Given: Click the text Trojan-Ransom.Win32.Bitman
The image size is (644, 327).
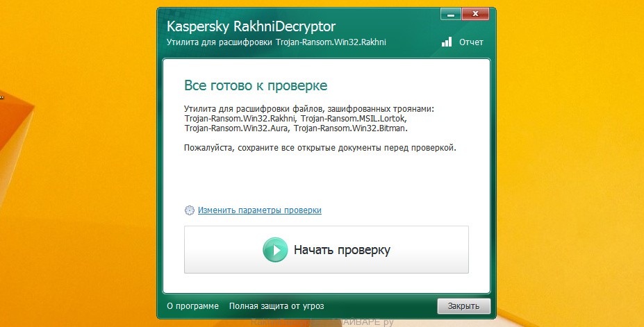Looking at the screenshot, I should click(351, 128).
